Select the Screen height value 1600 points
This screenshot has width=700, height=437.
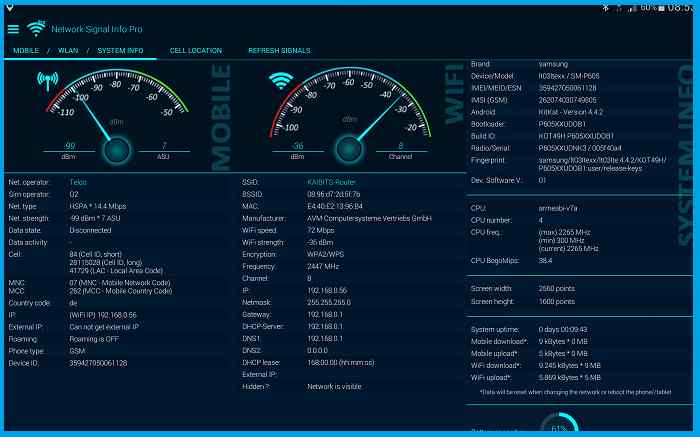(557, 301)
